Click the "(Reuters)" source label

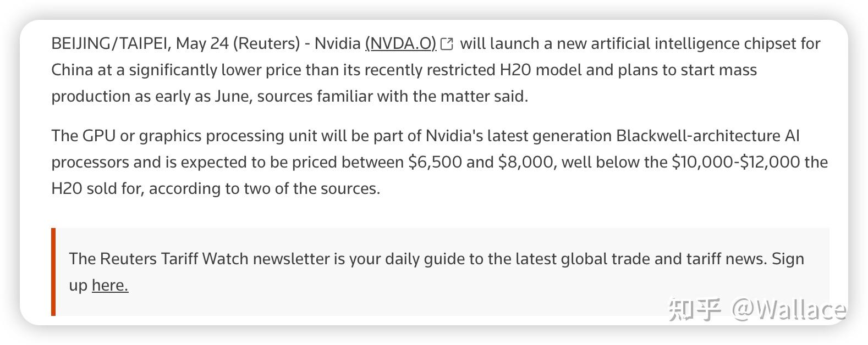coord(267,43)
